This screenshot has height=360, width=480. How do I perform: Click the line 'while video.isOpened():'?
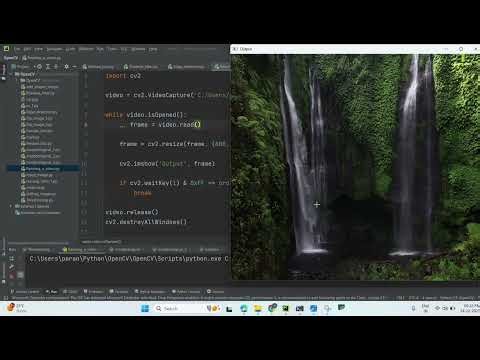coord(145,115)
